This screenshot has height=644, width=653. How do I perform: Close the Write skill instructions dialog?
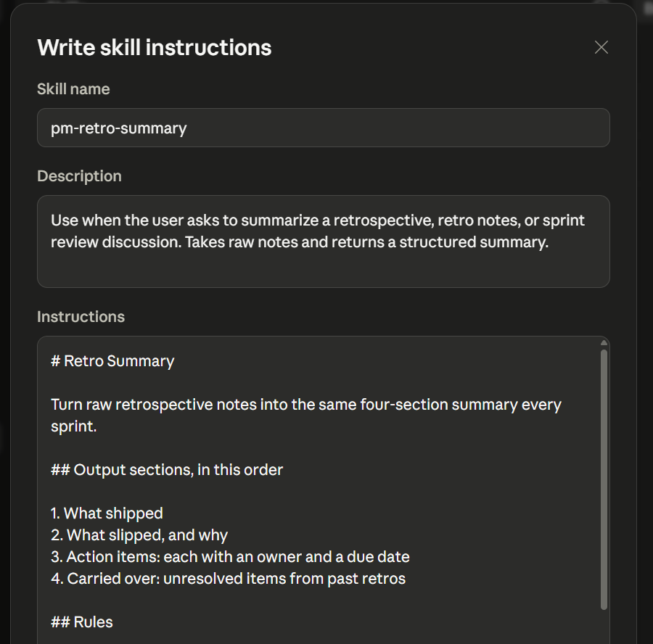601,47
